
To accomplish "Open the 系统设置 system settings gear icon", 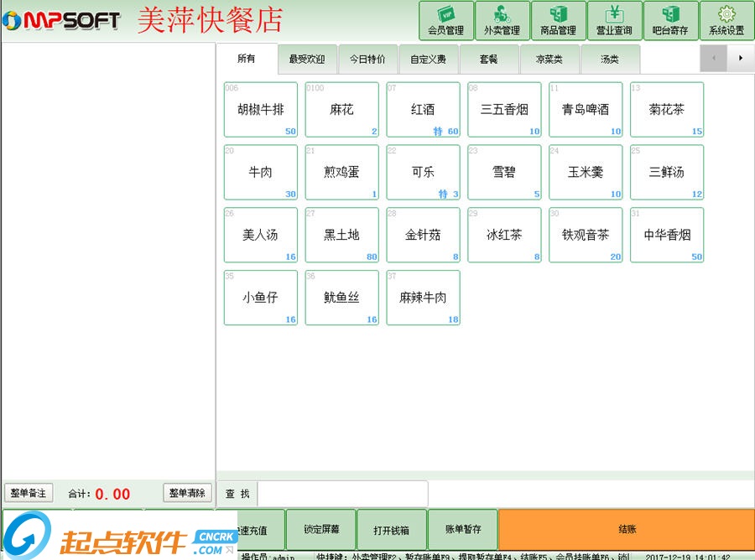I will tap(726, 20).
